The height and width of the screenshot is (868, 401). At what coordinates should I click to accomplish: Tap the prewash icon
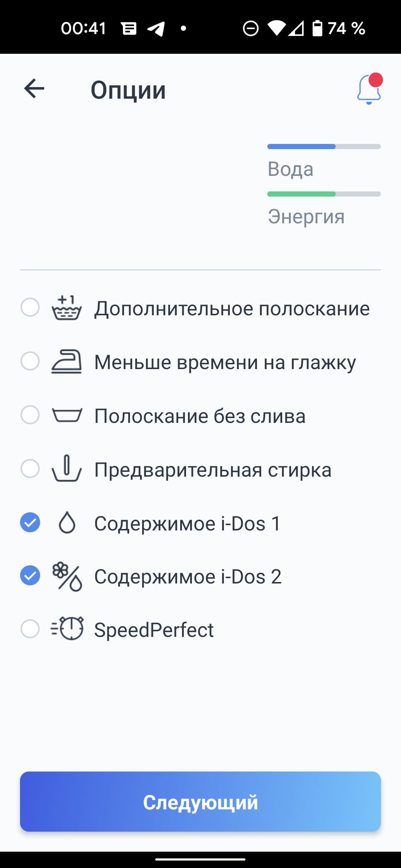(x=67, y=469)
